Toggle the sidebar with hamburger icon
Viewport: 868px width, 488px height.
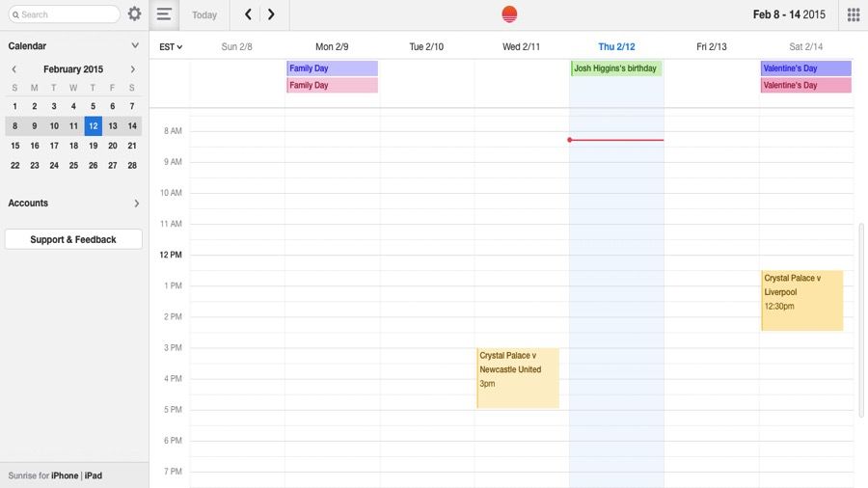(164, 14)
